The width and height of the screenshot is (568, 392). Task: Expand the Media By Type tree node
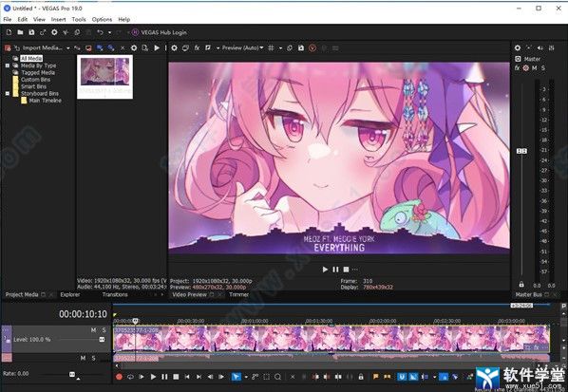[8, 65]
